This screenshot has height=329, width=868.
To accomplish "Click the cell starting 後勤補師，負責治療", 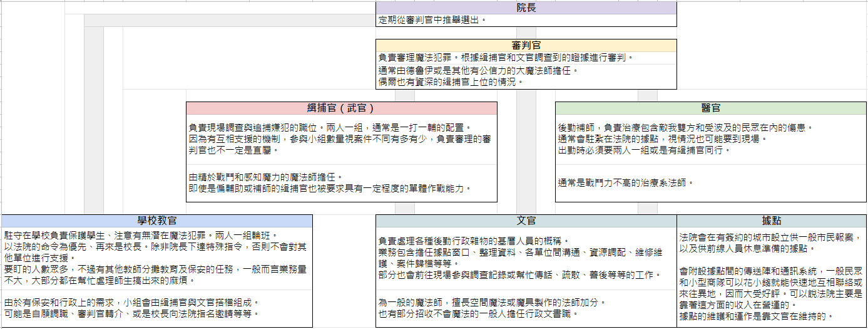I will coord(711,139).
